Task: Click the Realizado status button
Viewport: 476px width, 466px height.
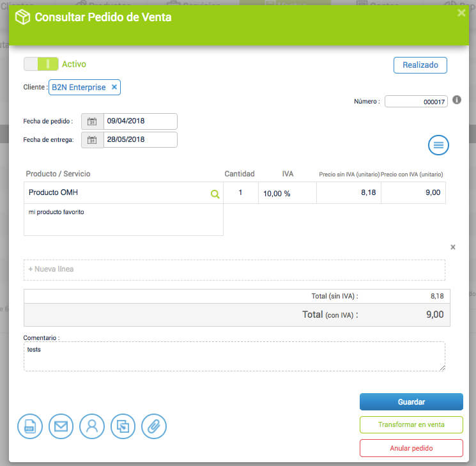Action: tap(420, 65)
